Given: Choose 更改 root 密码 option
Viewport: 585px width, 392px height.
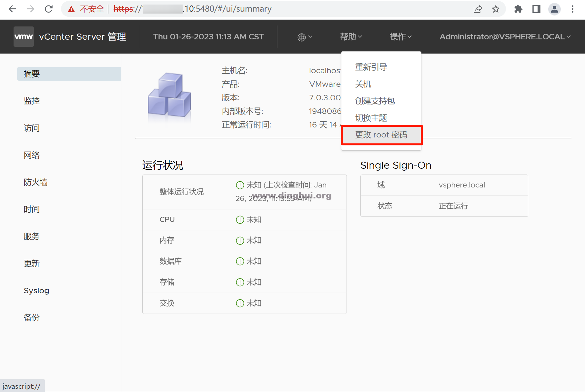Looking at the screenshot, I should (381, 135).
